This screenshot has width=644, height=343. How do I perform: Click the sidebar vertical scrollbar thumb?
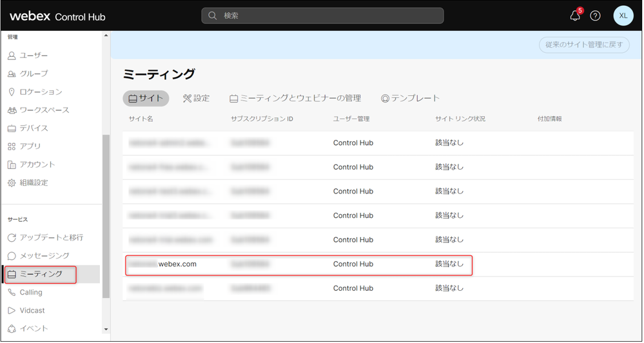pyautogui.click(x=106, y=216)
